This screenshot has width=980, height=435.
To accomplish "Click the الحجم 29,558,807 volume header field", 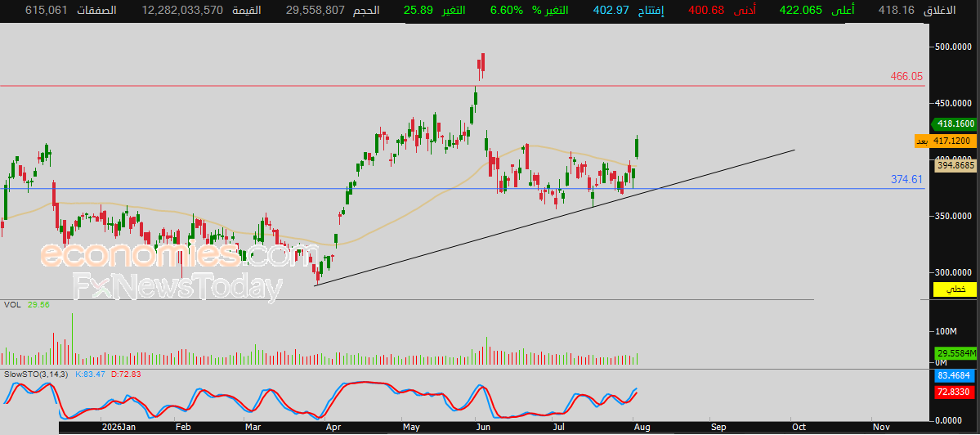I will (x=331, y=11).
